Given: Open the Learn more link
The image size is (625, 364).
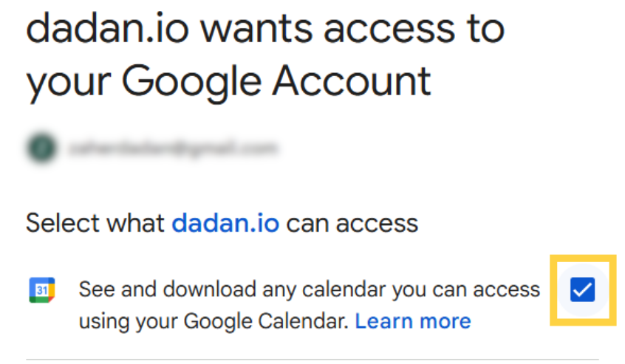Looking at the screenshot, I should tap(413, 321).
